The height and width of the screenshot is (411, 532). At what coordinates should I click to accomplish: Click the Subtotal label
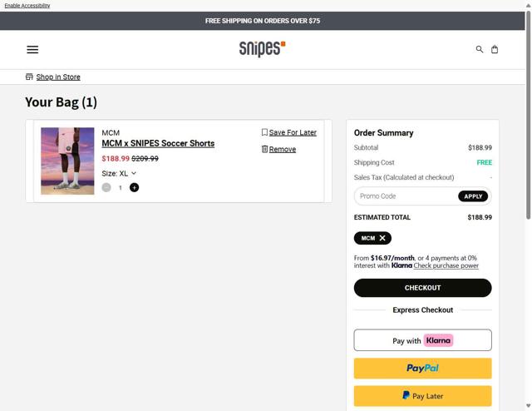366,147
